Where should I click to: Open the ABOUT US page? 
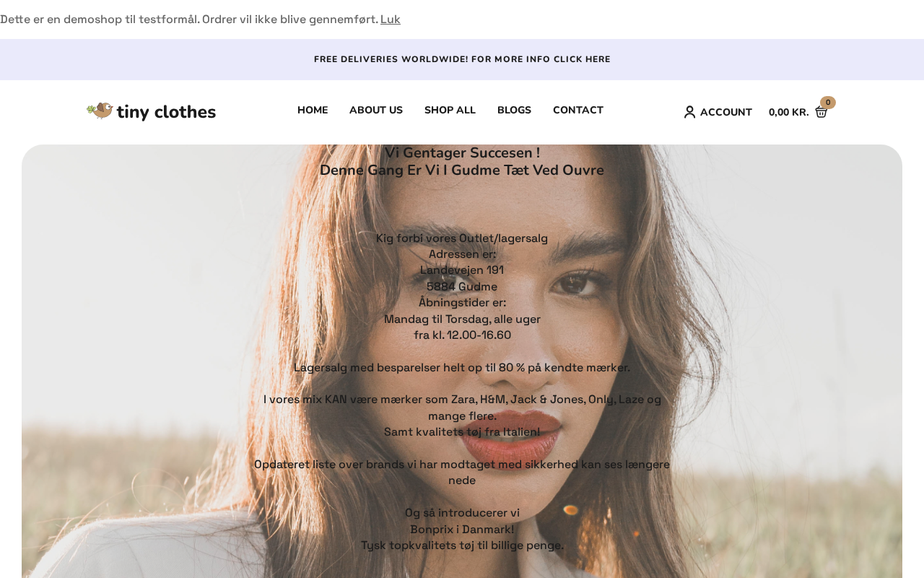(376, 111)
